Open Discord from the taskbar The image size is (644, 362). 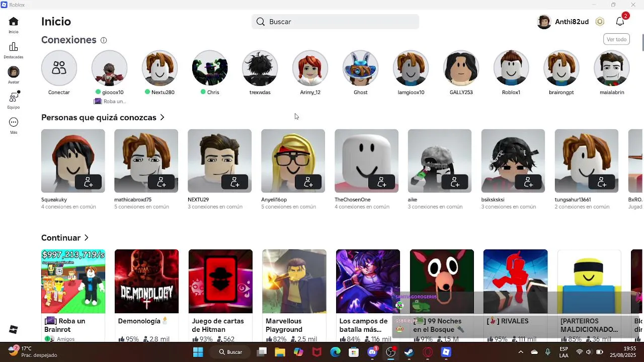point(372,352)
